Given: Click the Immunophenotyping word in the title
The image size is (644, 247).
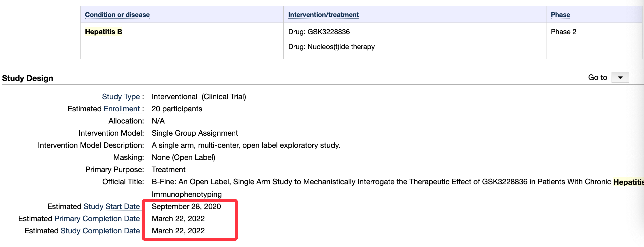Looking at the screenshot, I should (x=186, y=194).
